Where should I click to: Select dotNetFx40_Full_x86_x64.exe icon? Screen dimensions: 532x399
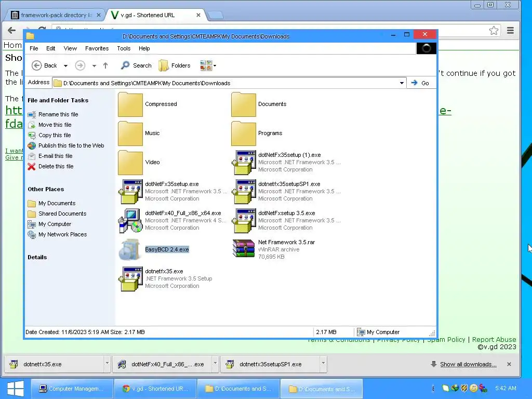130,220
